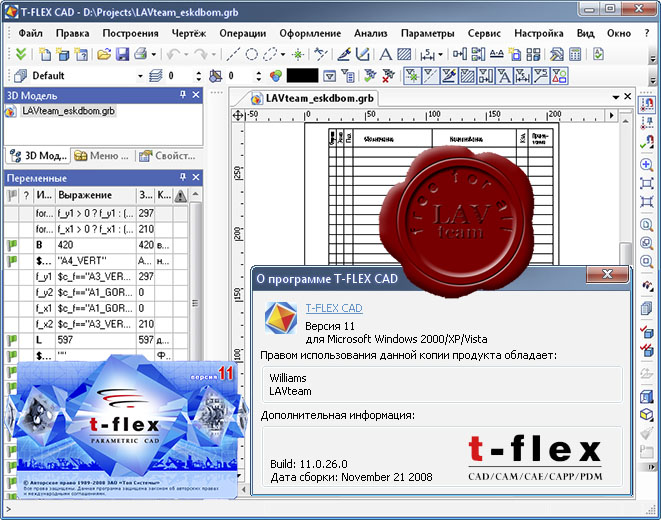Select the text tool (letter A)

point(385,54)
